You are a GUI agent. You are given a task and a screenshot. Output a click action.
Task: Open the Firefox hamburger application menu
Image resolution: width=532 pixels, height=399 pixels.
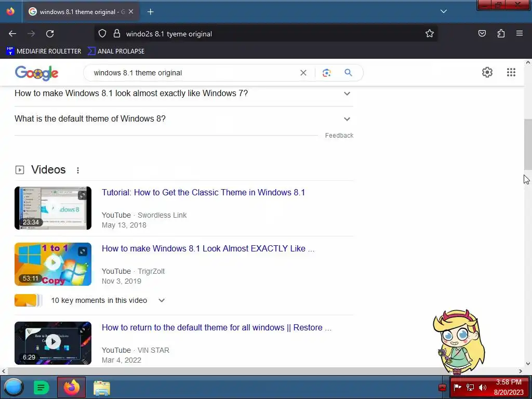tap(520, 33)
